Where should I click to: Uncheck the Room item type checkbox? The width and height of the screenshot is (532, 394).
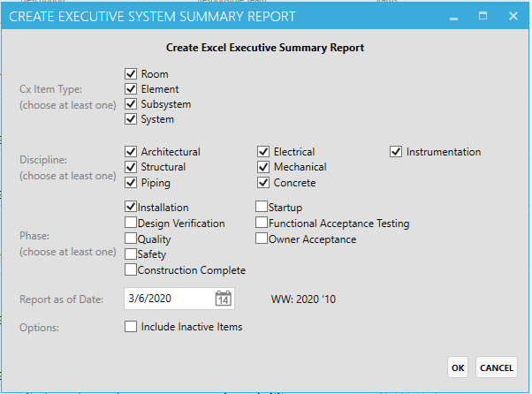131,74
